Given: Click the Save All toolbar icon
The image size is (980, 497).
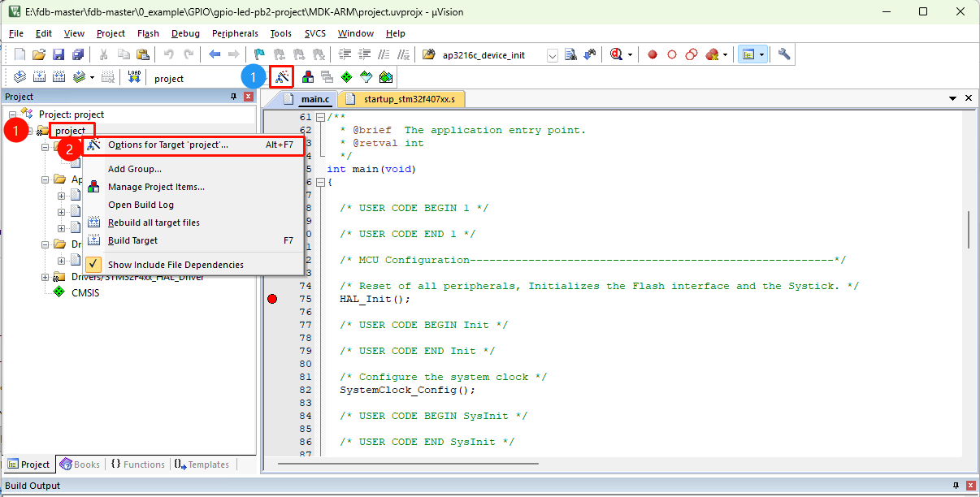Looking at the screenshot, I should pos(77,54).
